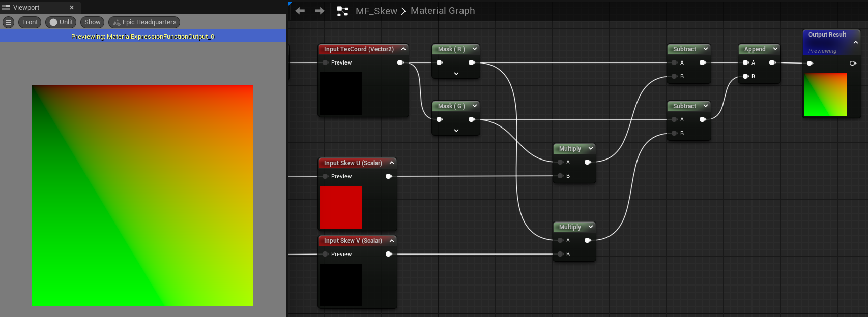
Task: Click the back navigation arrow
Action: pos(300,11)
